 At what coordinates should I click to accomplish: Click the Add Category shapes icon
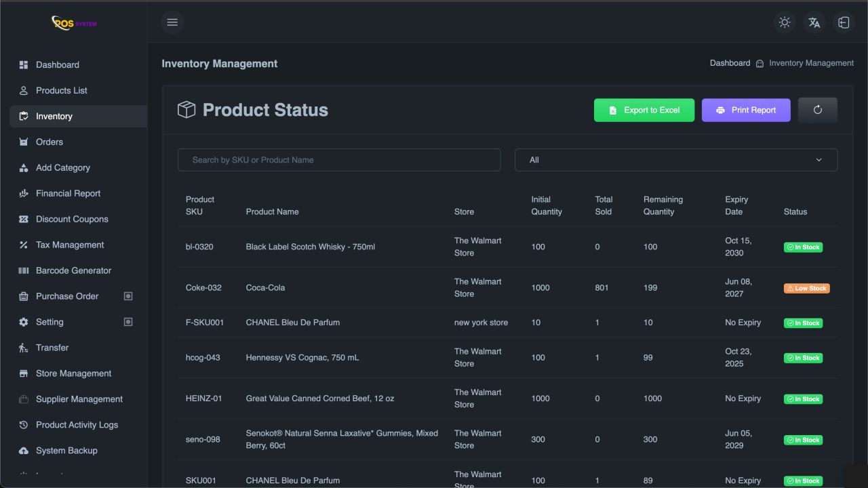click(24, 168)
